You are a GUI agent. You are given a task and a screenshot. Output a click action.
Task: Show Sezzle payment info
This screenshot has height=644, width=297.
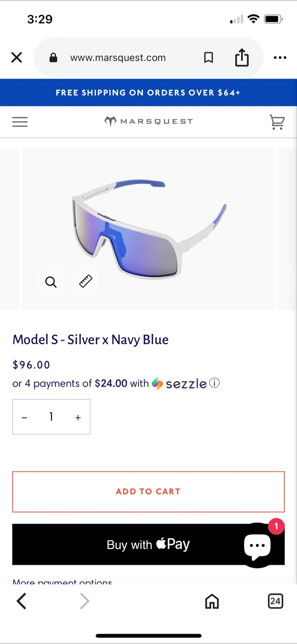[215, 383]
